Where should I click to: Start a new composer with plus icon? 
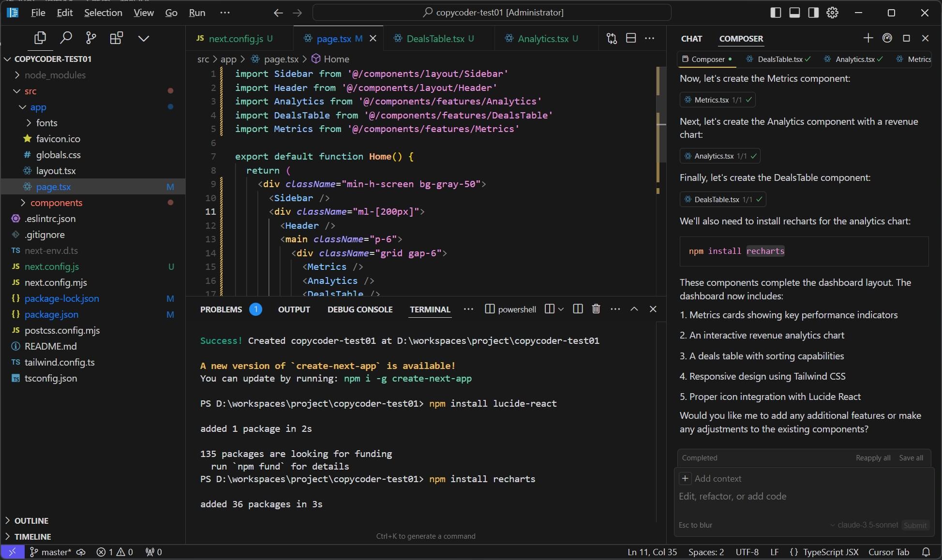[x=868, y=38]
